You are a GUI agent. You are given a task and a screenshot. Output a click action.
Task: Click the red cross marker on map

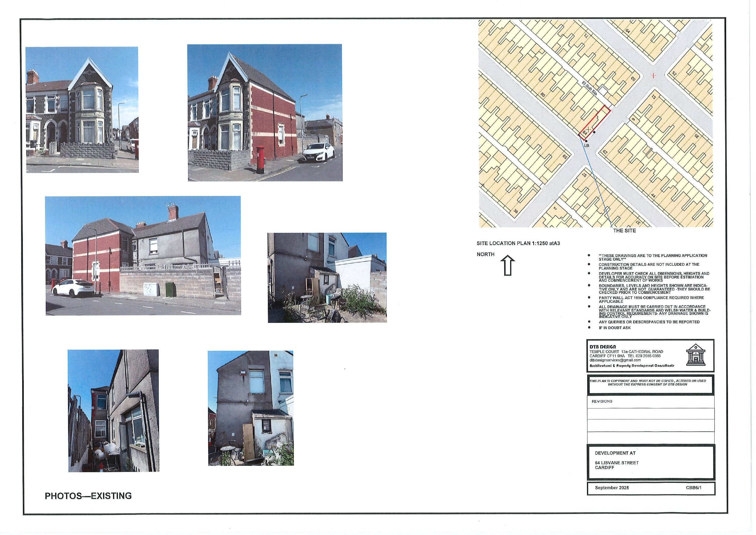pyautogui.click(x=653, y=76)
